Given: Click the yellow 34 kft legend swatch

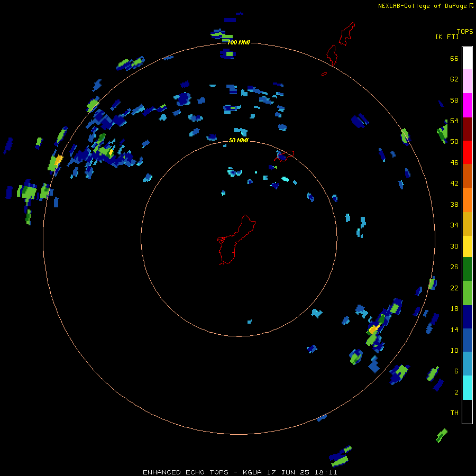Looking at the screenshot, I should 467,246.
